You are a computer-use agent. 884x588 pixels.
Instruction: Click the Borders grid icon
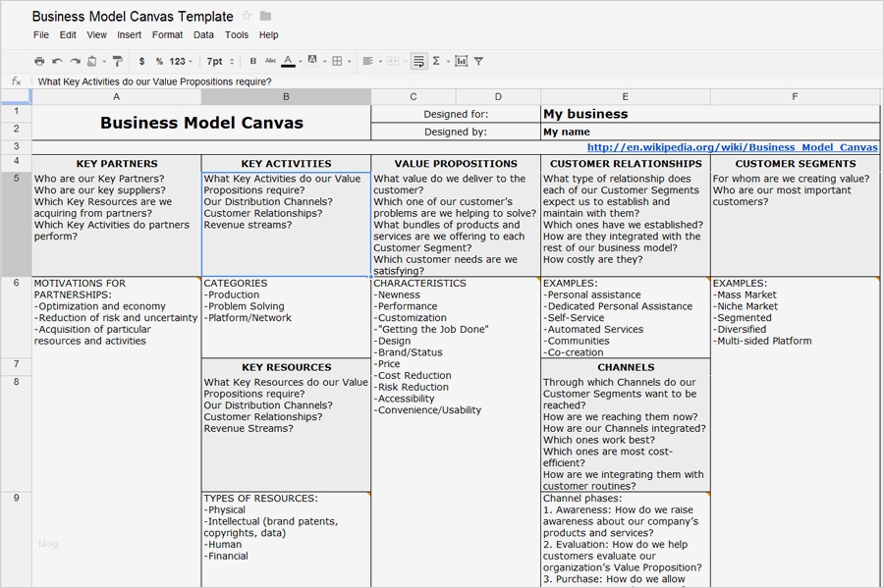pos(337,62)
